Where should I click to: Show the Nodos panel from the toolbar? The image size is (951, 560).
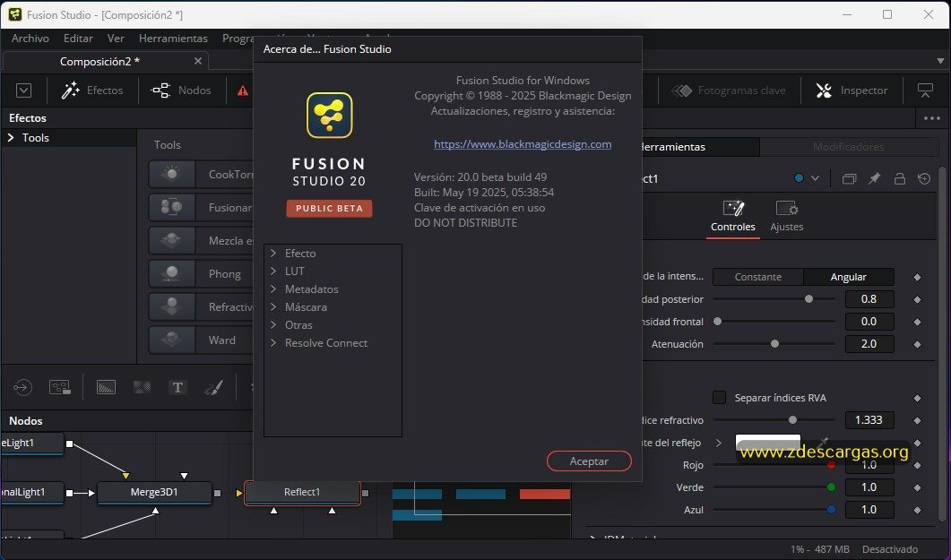coord(181,90)
